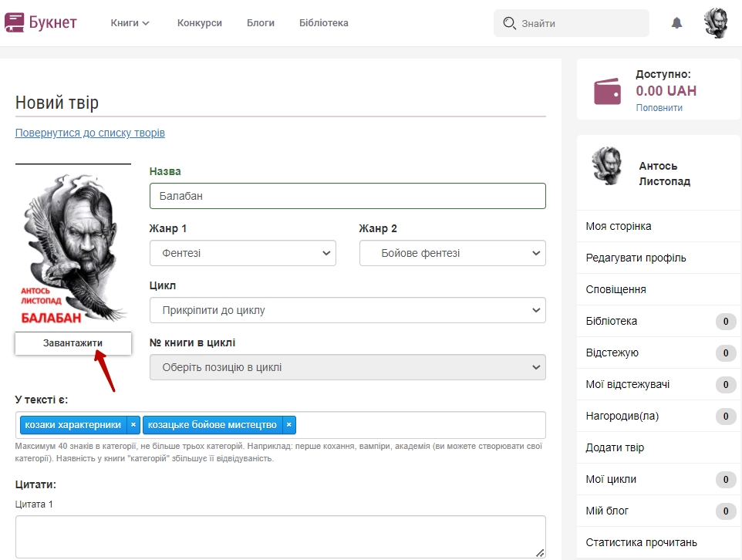Viewport: 742px width, 560px height.
Task: Open 'Статистика прочитань'
Action: pos(659,542)
